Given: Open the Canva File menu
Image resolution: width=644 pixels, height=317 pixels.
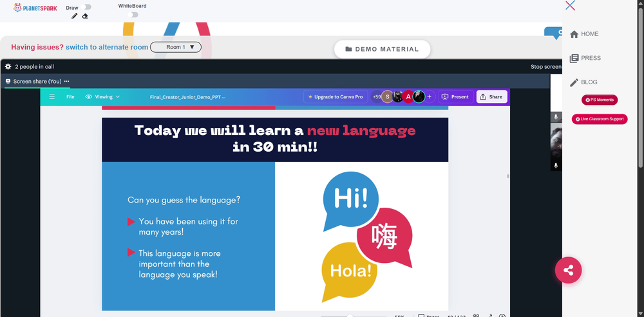Looking at the screenshot, I should click(x=70, y=97).
